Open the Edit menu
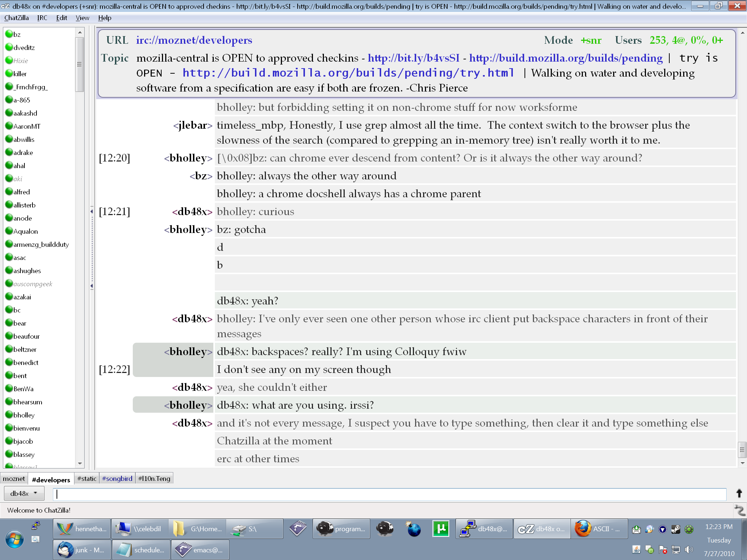Viewport: 747px width, 560px height. point(62,18)
